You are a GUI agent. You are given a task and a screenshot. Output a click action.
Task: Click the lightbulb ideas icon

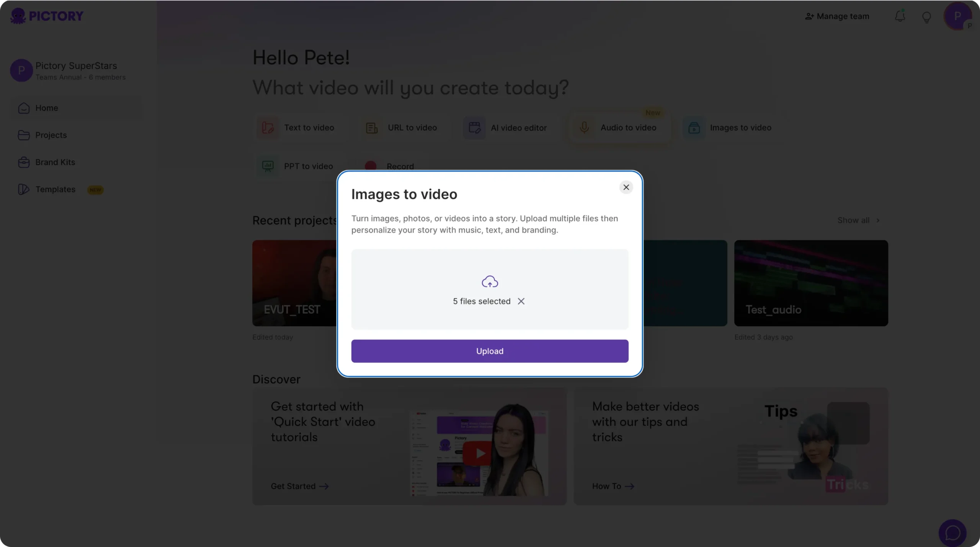926,17
